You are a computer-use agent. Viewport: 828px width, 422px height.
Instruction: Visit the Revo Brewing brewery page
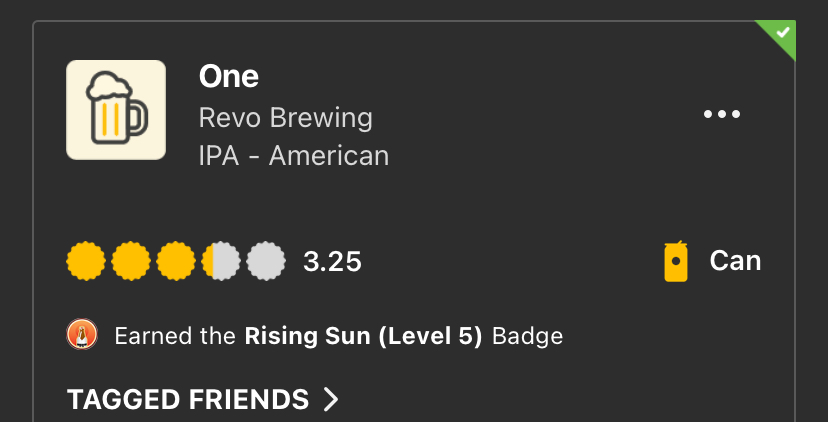click(286, 118)
